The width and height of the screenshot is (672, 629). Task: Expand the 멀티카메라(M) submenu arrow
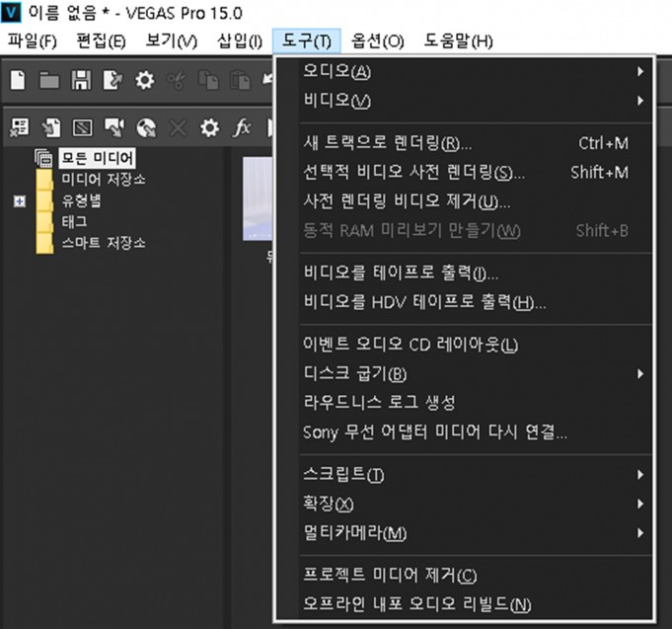click(640, 533)
